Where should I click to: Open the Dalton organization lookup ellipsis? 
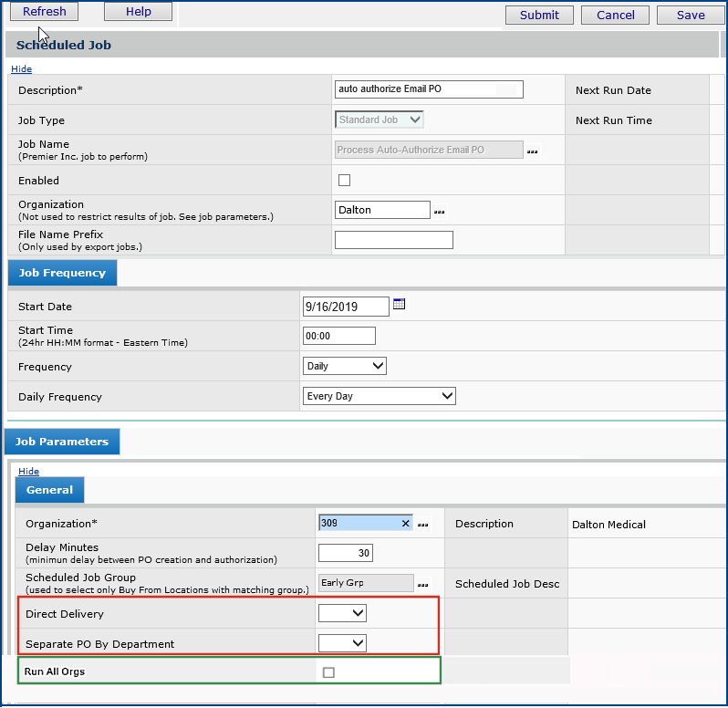click(439, 211)
